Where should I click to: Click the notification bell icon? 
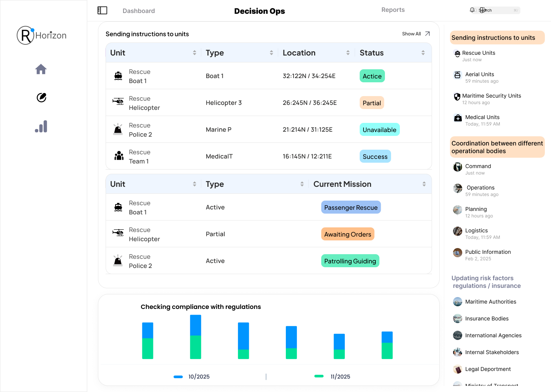[472, 10]
